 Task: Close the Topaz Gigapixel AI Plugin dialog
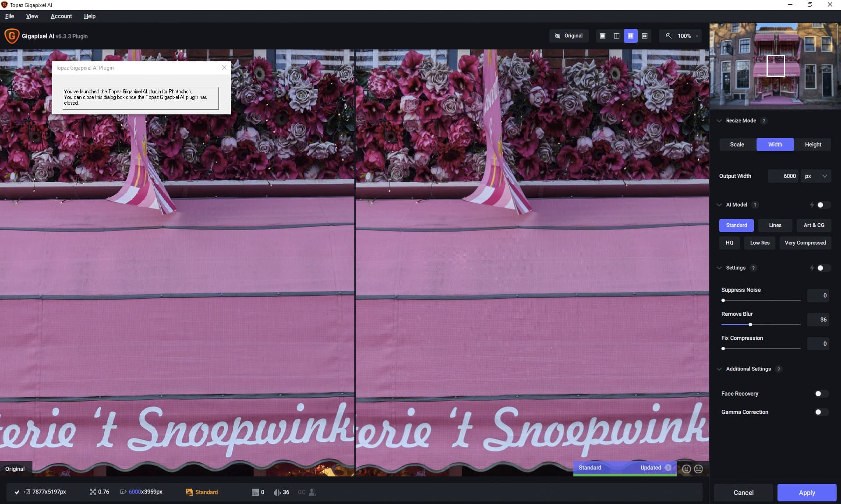point(224,67)
